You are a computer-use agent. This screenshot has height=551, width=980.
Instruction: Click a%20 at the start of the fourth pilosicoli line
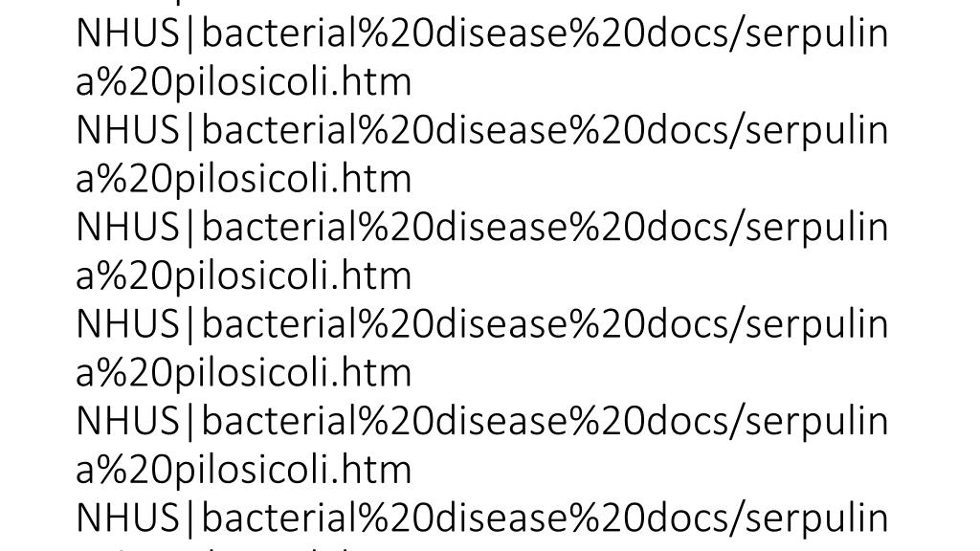[x=122, y=374]
